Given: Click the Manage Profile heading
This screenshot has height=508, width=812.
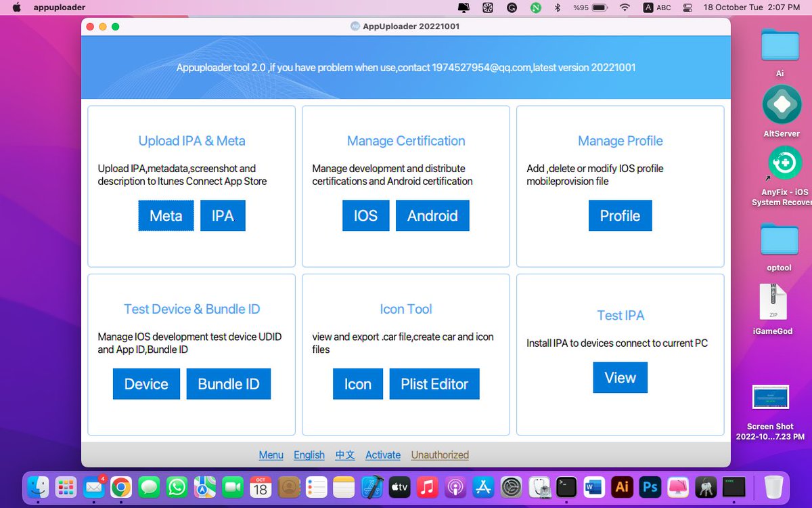Looking at the screenshot, I should (x=621, y=141).
